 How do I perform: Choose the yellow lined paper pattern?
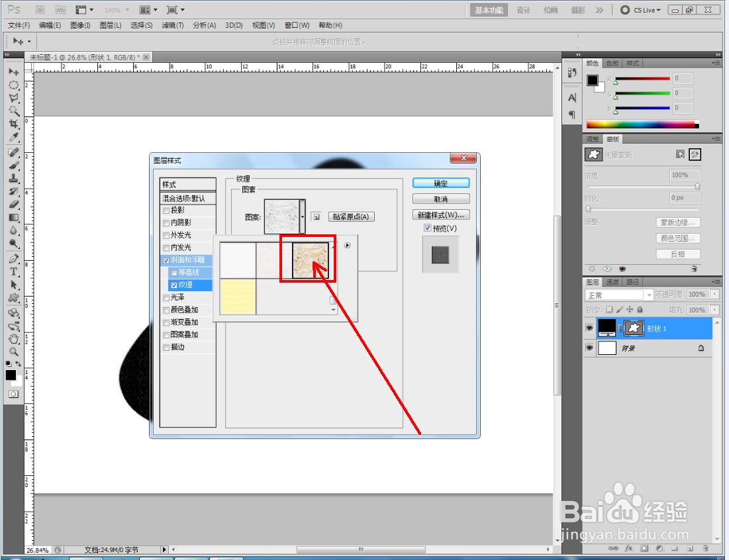238,297
